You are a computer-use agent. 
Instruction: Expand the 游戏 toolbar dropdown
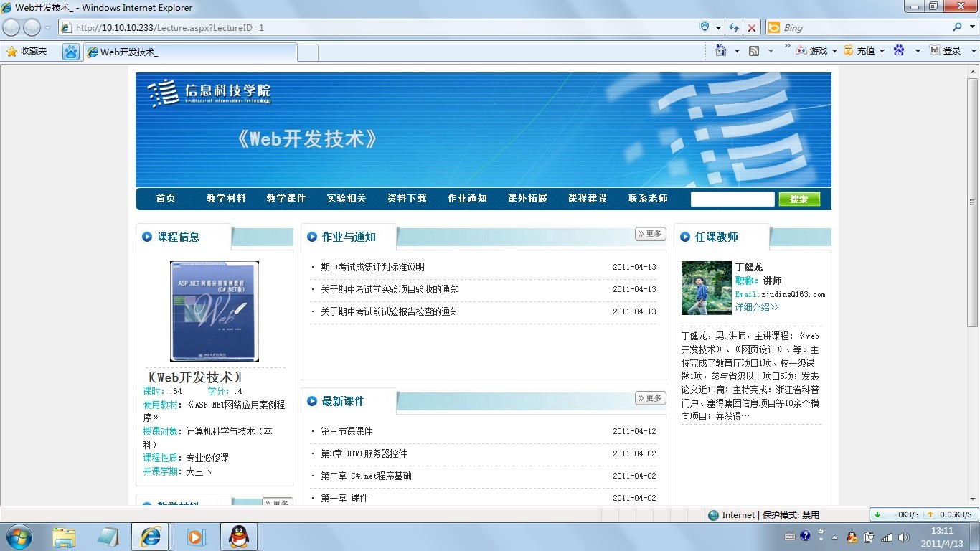[834, 51]
